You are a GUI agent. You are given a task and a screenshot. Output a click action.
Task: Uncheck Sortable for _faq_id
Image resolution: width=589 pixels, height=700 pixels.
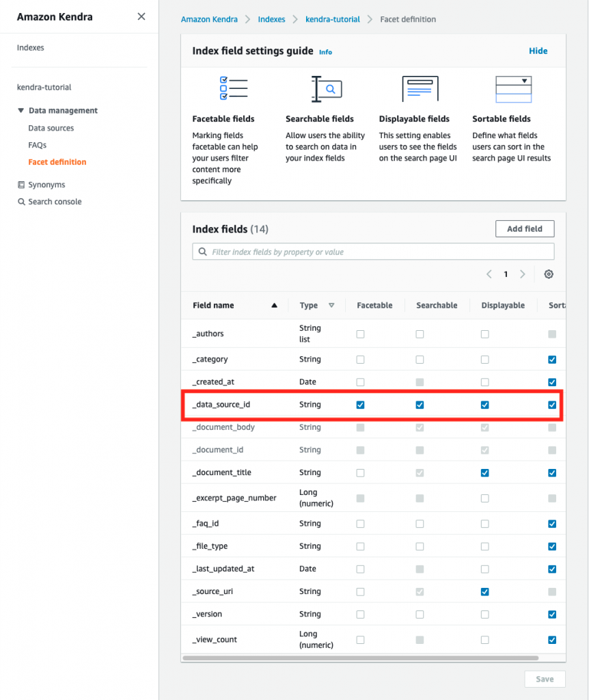(x=552, y=524)
